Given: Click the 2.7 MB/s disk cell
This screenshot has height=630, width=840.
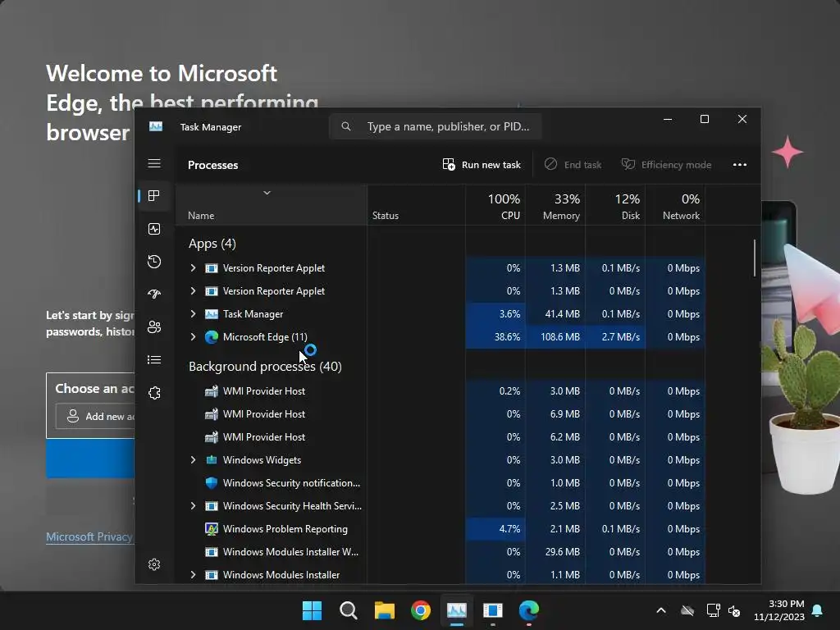Looking at the screenshot, I should (x=615, y=337).
